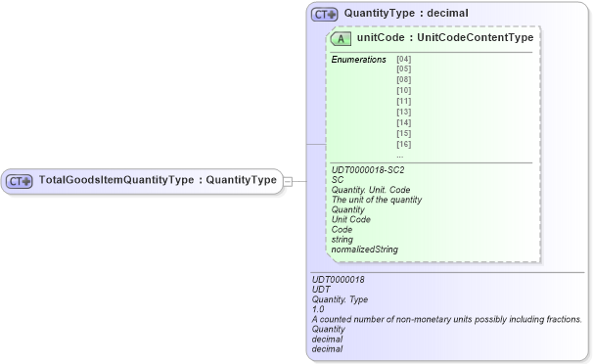593x364 pixels.
Task: Click the 'A counted number of non-monetary units' description
Action: tap(446, 319)
